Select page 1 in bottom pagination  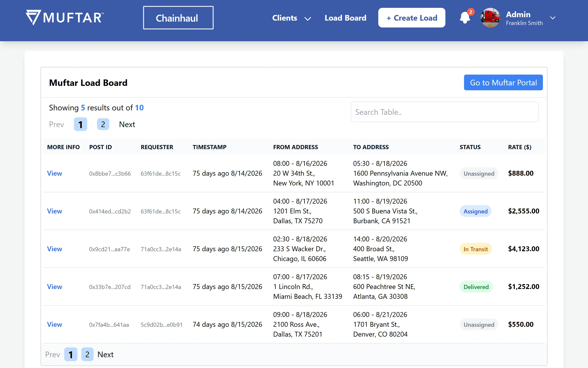pos(71,354)
